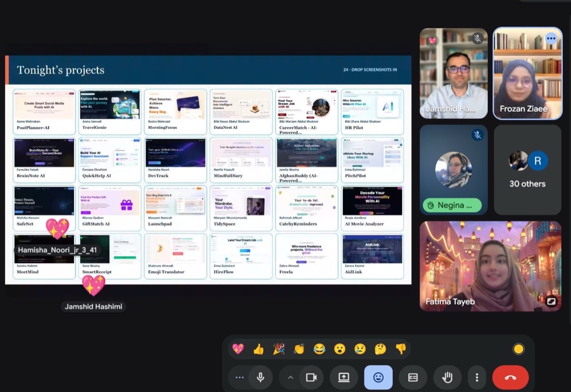571x392 pixels.
Task: Send the clapping hands reaction
Action: [x=299, y=349]
